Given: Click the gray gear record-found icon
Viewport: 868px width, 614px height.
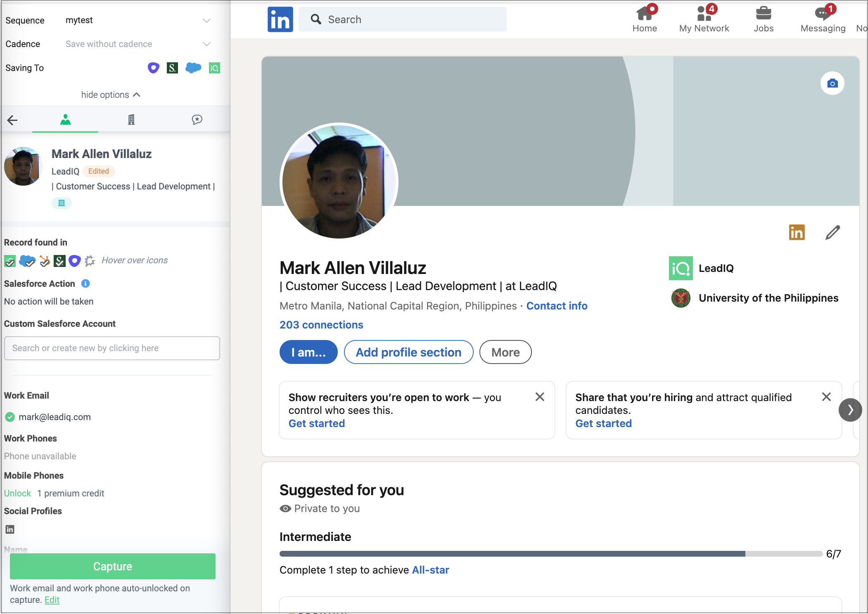Looking at the screenshot, I should 90,261.
